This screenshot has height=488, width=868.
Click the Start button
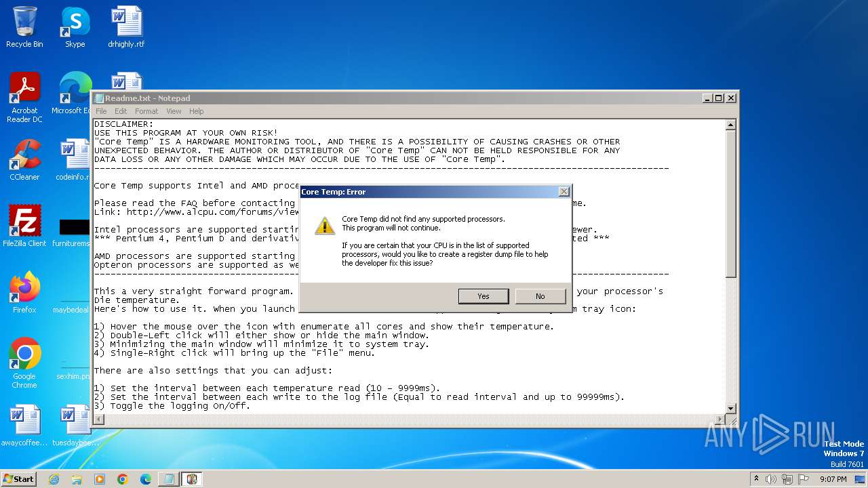coord(18,479)
